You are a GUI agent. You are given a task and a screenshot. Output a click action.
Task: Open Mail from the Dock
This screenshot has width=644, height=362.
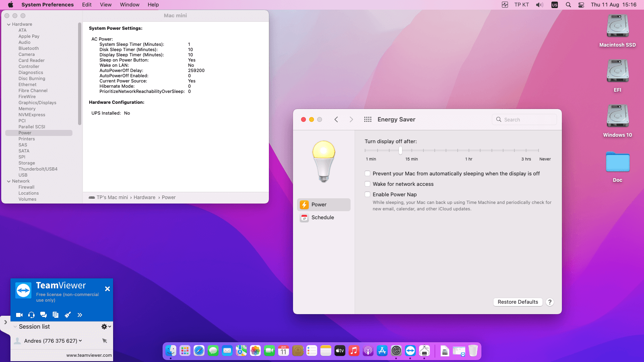227,351
